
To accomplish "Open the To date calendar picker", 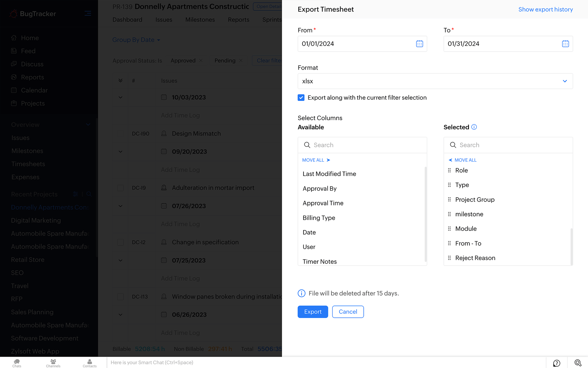I will tap(565, 44).
